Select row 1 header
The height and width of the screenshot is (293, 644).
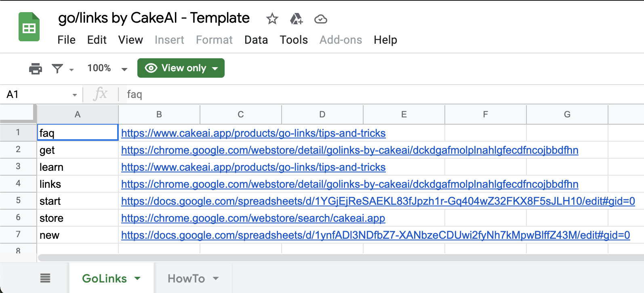point(18,132)
